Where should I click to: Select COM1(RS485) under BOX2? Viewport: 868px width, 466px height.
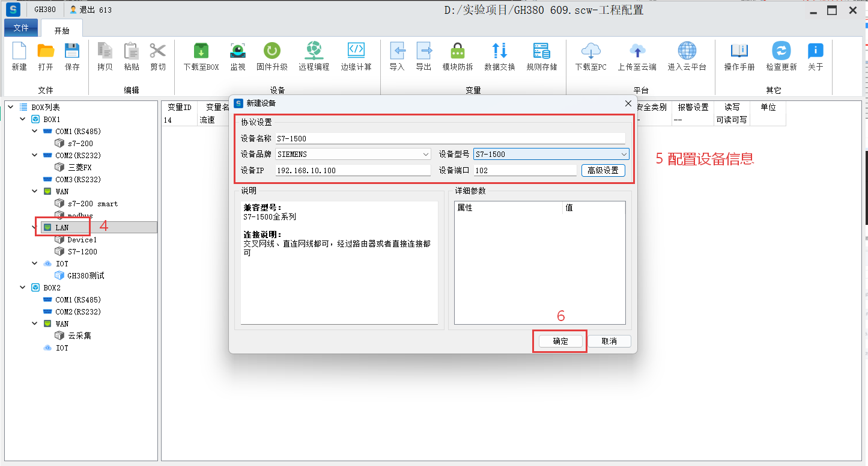(78, 299)
